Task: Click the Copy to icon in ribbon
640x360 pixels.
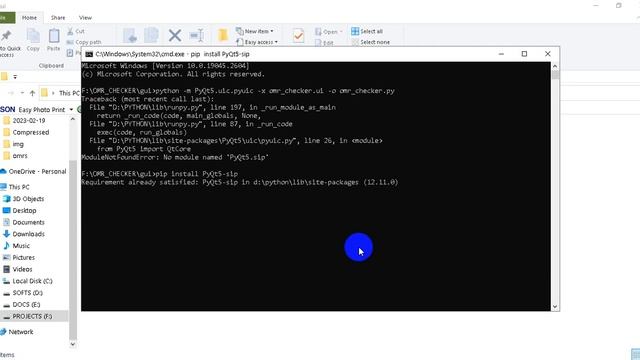Action: pos(151,36)
